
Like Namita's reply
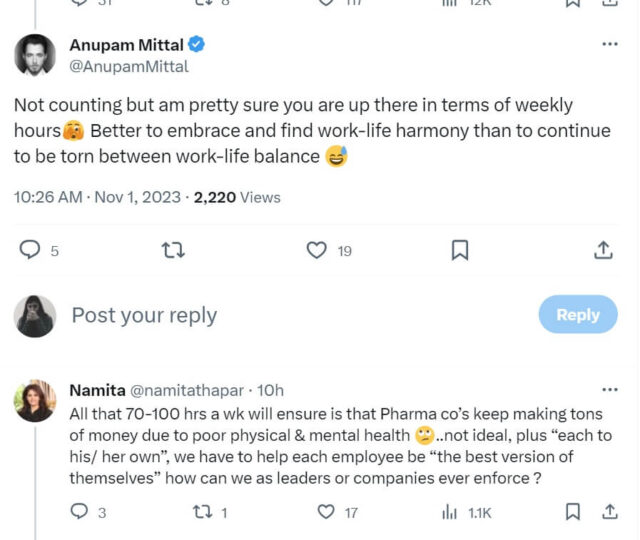pos(325,512)
